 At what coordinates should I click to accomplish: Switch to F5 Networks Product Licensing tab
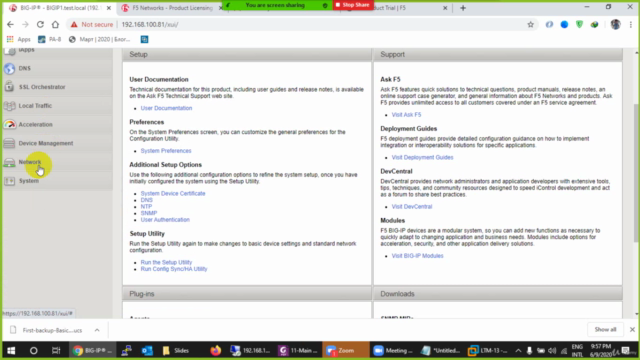(x=171, y=8)
